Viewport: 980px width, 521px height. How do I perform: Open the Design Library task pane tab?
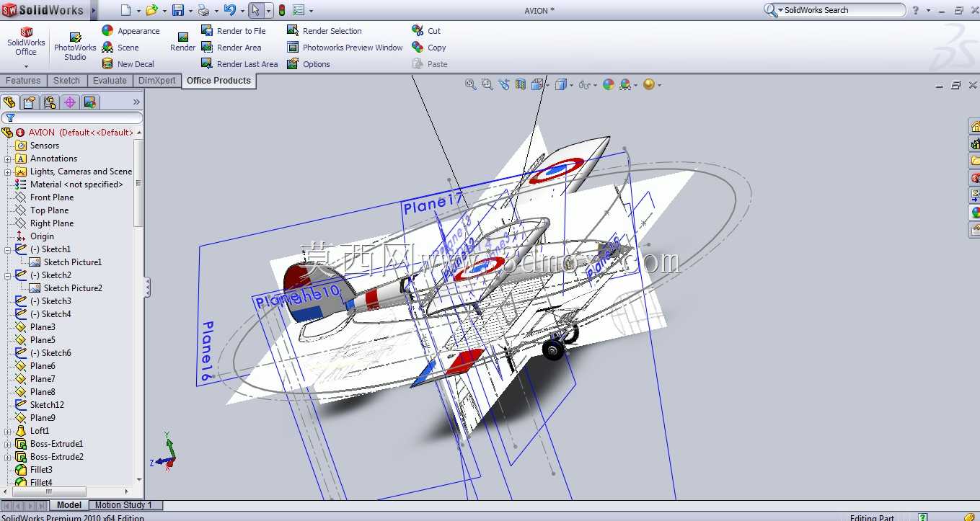point(974,144)
